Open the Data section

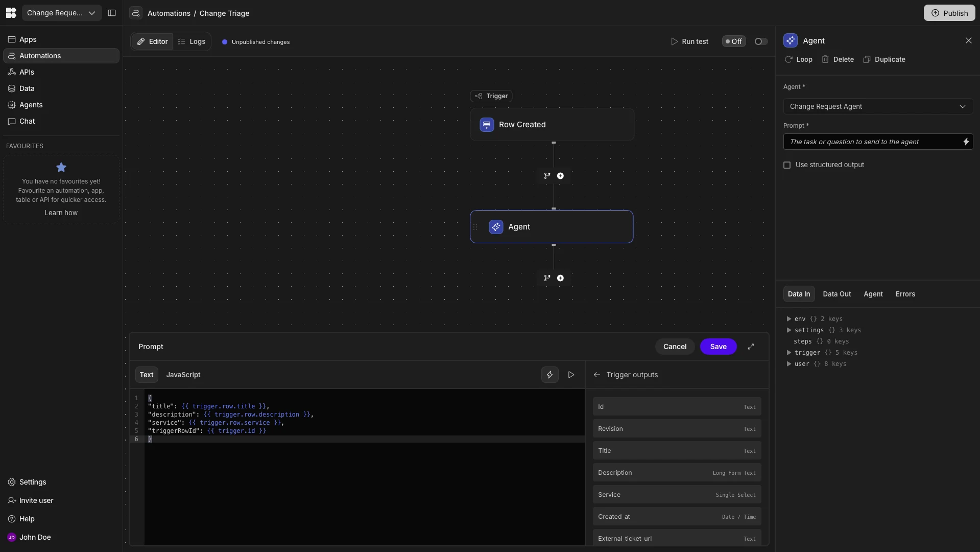[61, 88]
